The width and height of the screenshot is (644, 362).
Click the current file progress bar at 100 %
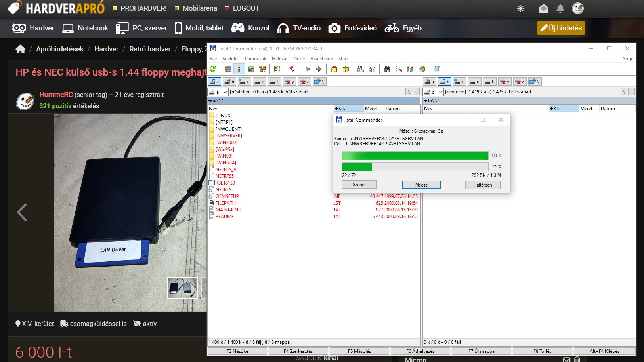tap(415, 156)
